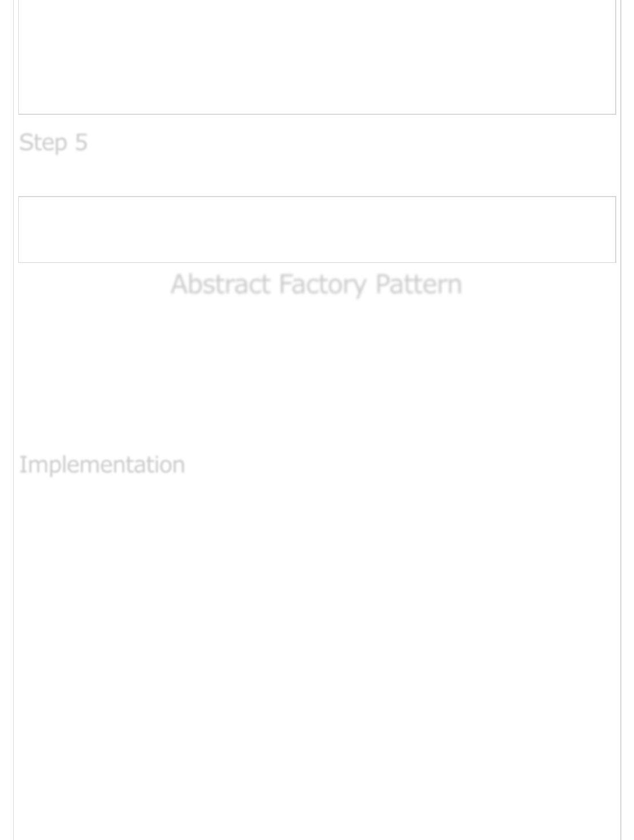634x840 pixels.
Task: Click the bottom edge of the box below Step 5
Action: click(x=317, y=262)
